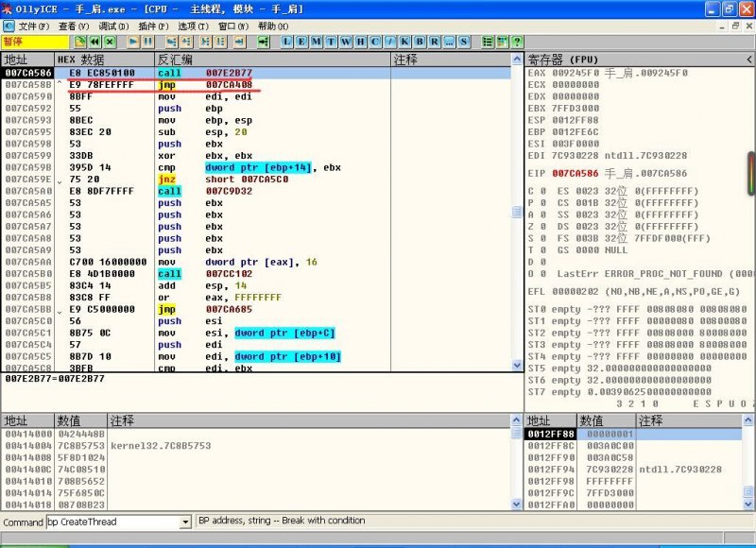This screenshot has width=756, height=548.
Task: Show Handles window via H button
Action: point(360,43)
